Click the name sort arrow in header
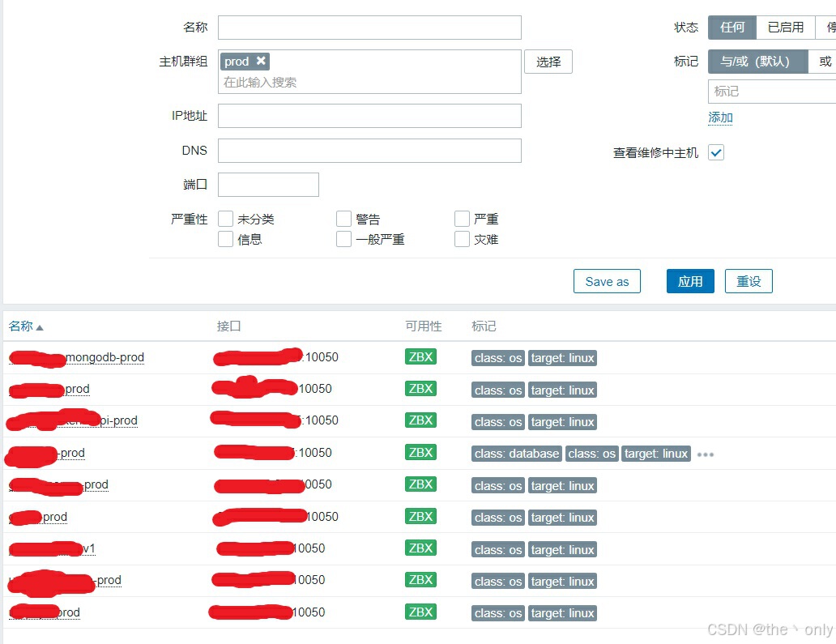This screenshot has height=644, width=836. coord(40,327)
